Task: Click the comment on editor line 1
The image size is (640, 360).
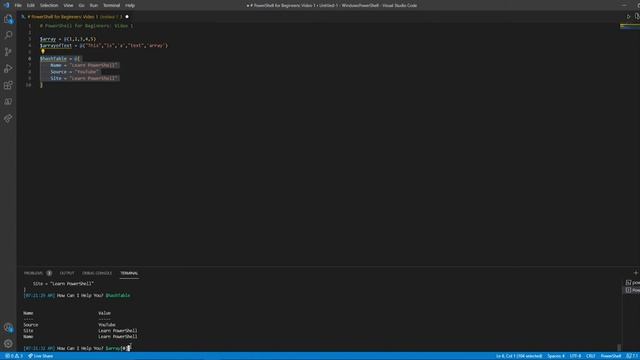Action: click(x=87, y=26)
